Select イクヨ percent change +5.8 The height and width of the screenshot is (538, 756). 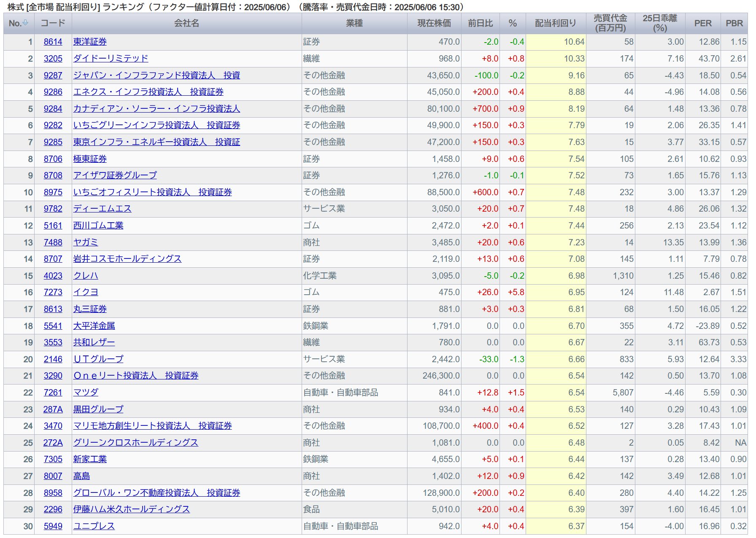[x=513, y=292]
